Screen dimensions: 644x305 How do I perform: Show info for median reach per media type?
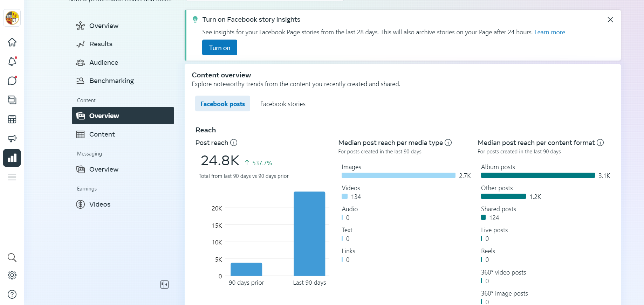click(448, 143)
